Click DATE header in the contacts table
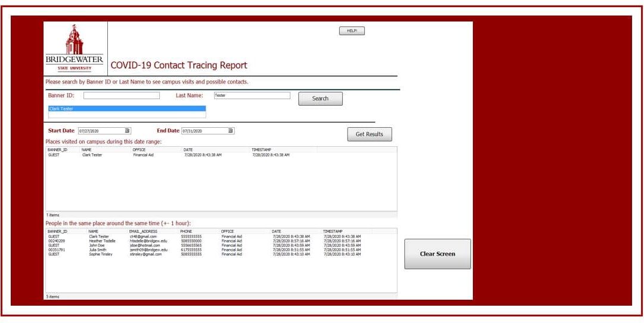 pyautogui.click(x=277, y=231)
